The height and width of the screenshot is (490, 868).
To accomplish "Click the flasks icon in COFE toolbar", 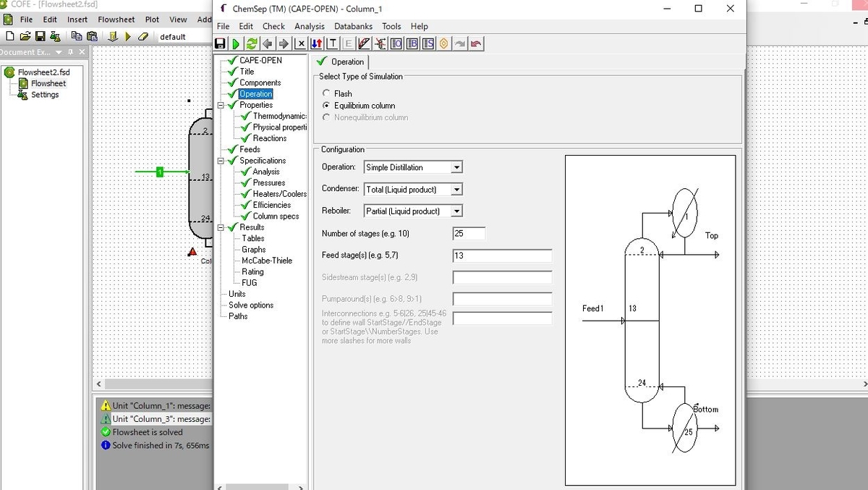I will (x=56, y=37).
